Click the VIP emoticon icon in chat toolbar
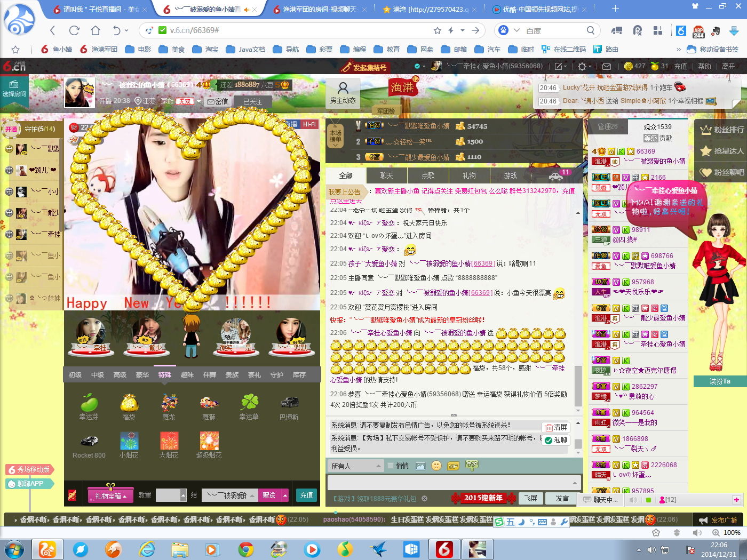747x560 pixels. pos(453,466)
